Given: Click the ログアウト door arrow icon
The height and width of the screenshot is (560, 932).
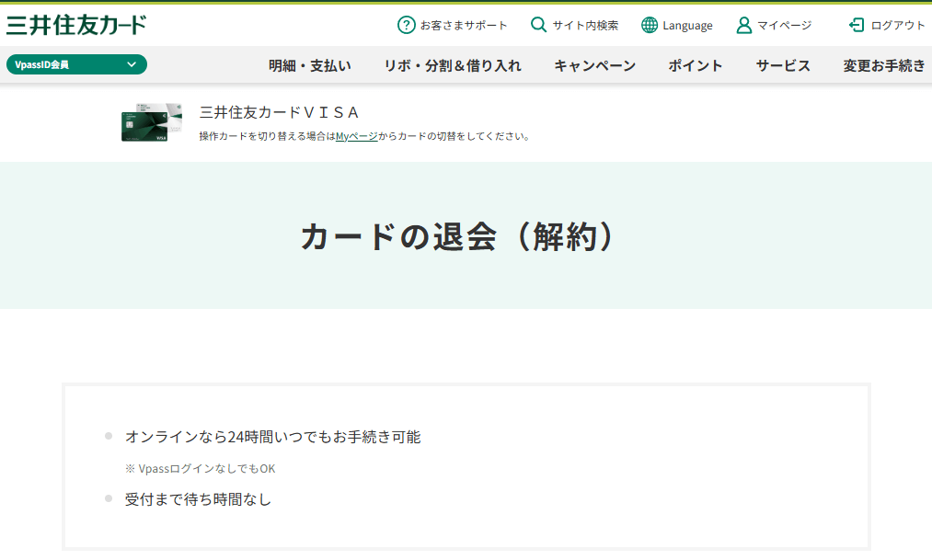Looking at the screenshot, I should (x=857, y=25).
